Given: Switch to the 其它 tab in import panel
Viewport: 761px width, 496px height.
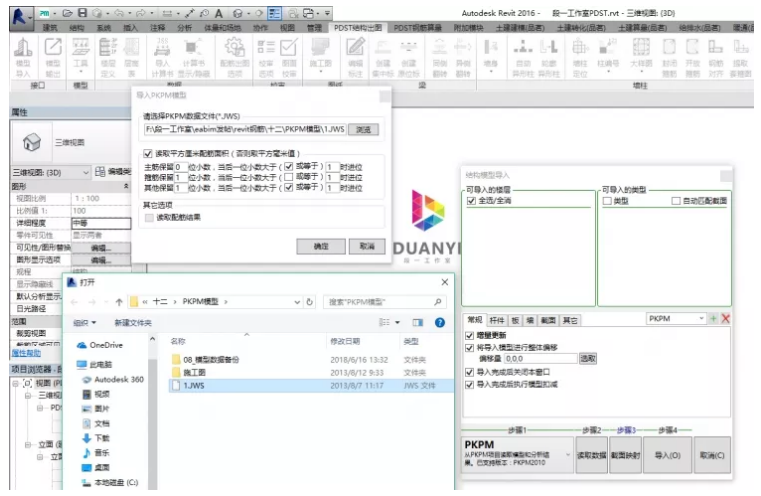Looking at the screenshot, I should [570, 320].
